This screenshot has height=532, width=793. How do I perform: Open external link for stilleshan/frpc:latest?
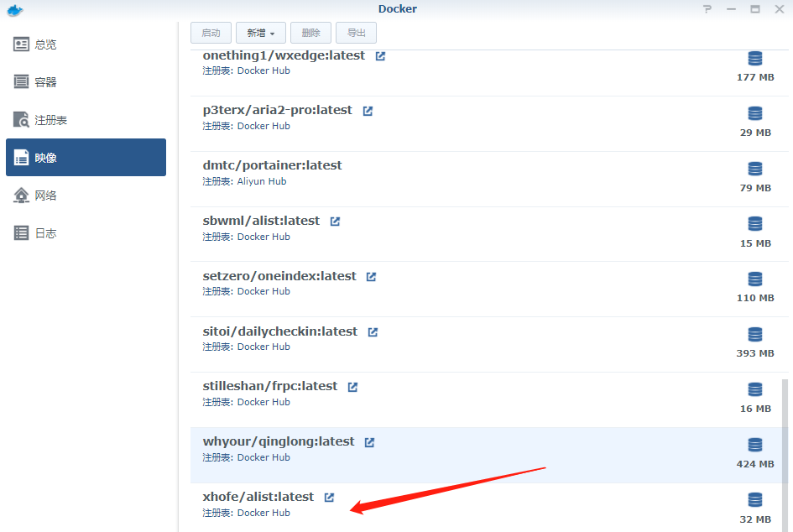pos(352,387)
